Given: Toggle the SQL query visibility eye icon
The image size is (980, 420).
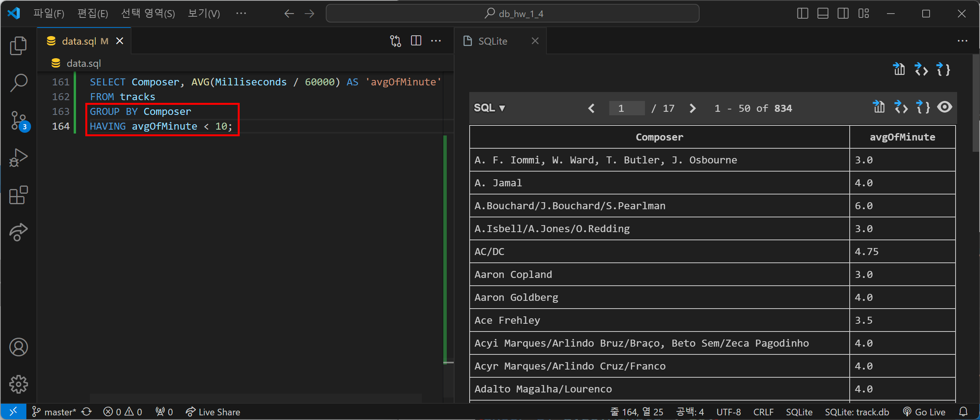Looking at the screenshot, I should coord(944,107).
